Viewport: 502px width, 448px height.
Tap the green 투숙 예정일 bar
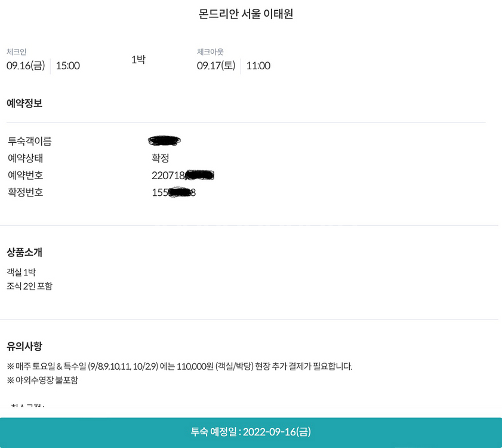point(251,431)
